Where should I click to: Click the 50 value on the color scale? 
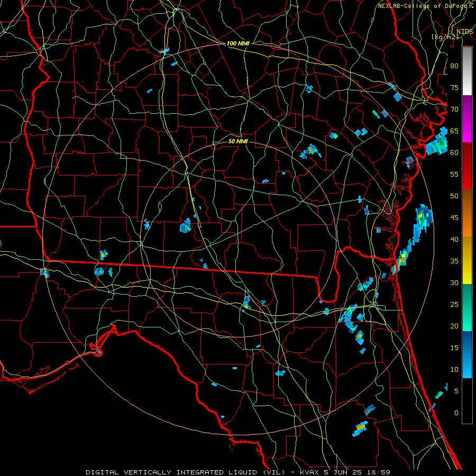point(454,196)
